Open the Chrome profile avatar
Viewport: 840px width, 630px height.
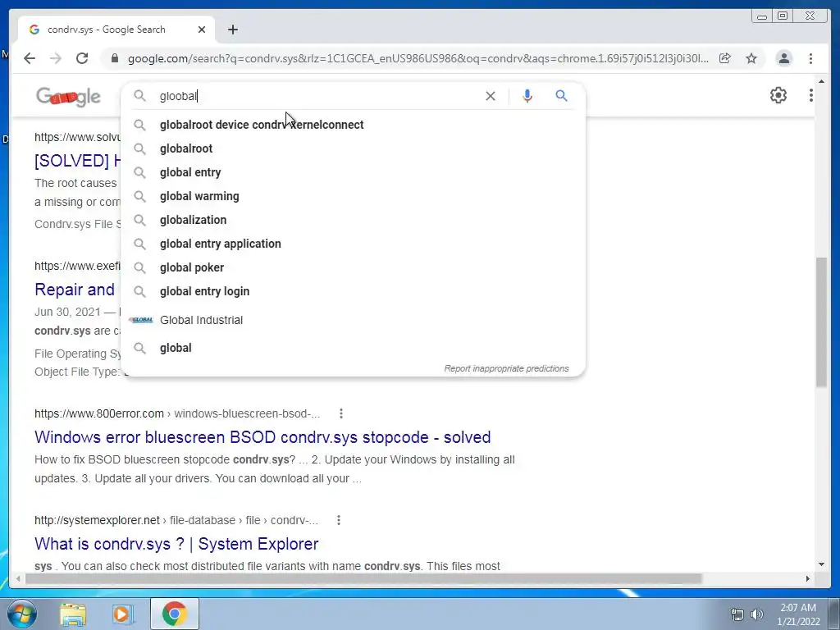tap(783, 58)
